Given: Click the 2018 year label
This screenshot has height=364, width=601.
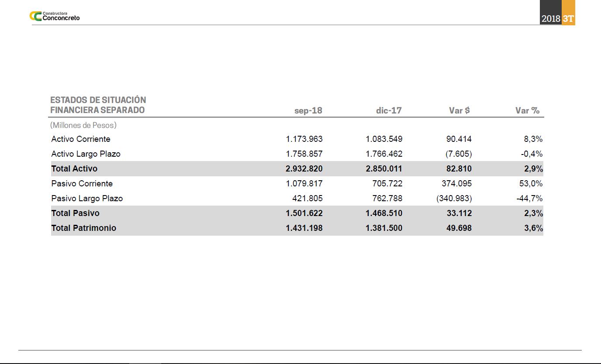Looking at the screenshot, I should click(550, 19).
